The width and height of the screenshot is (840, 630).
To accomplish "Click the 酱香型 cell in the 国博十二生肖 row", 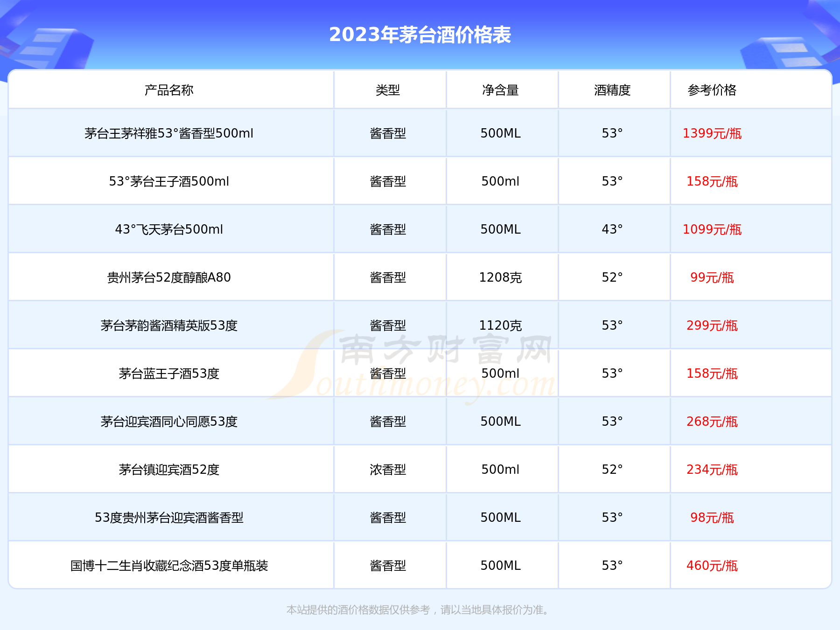I will (x=388, y=566).
